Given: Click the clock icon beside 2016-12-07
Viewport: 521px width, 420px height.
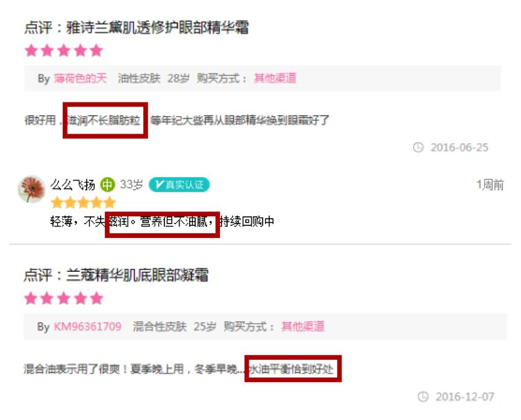Looking at the screenshot, I should (x=423, y=396).
